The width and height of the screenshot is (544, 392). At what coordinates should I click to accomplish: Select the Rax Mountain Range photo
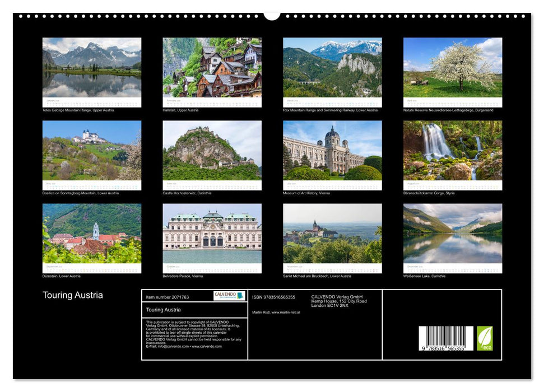coord(332,71)
